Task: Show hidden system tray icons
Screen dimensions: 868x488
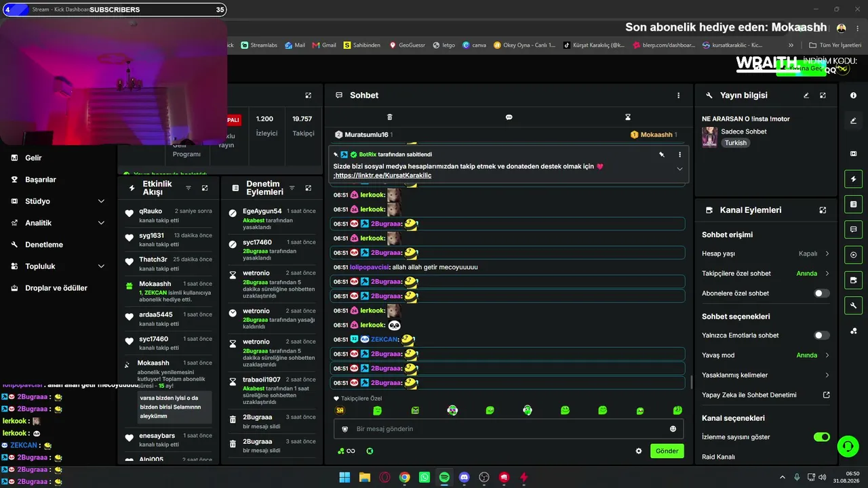Action: (x=782, y=477)
